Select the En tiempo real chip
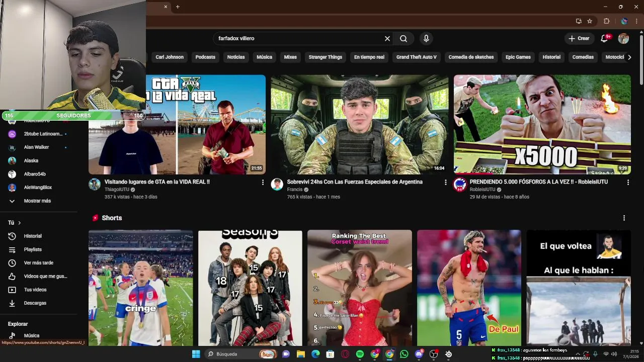Screen dimensions: 644x362 [369, 57]
